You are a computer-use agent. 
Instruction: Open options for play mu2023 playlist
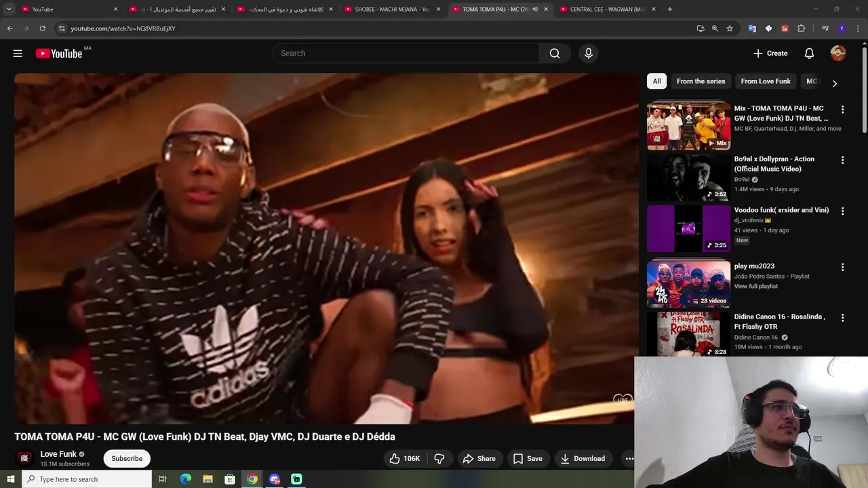pos(842,267)
